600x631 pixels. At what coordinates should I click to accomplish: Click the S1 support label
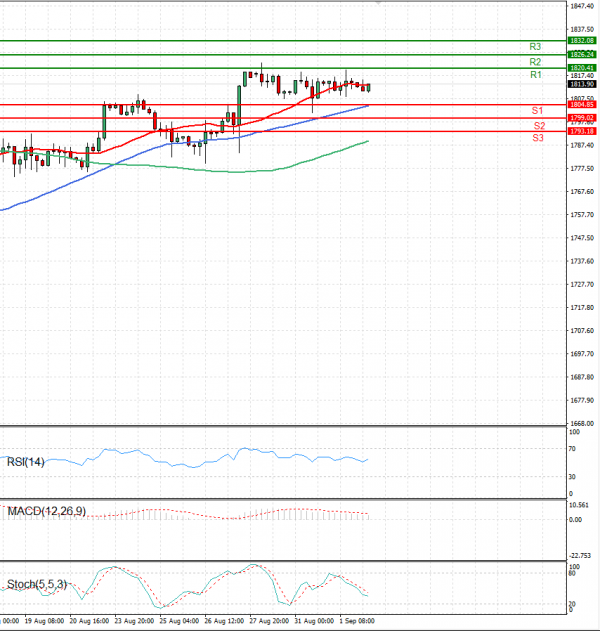[x=537, y=111]
